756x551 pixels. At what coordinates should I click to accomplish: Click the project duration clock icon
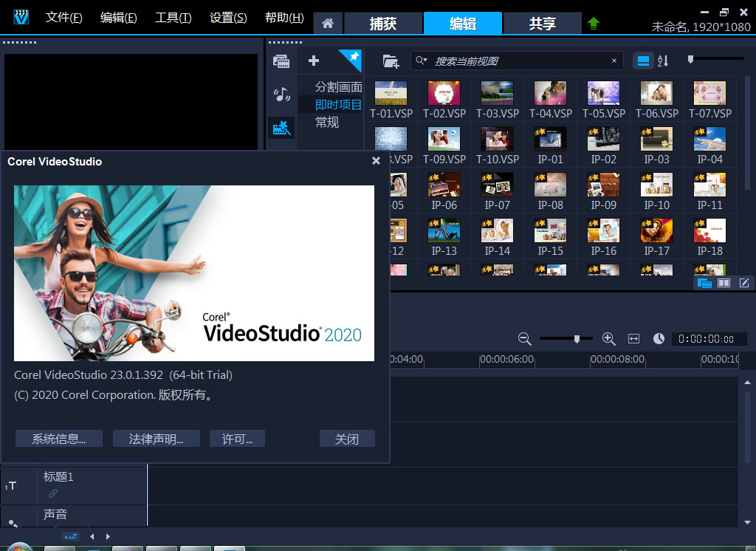pos(659,339)
